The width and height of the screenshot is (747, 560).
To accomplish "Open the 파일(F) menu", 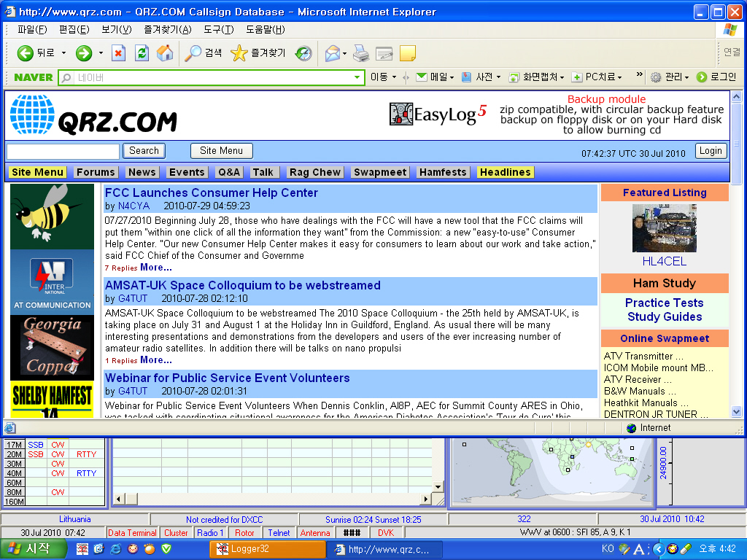I will [x=32, y=29].
